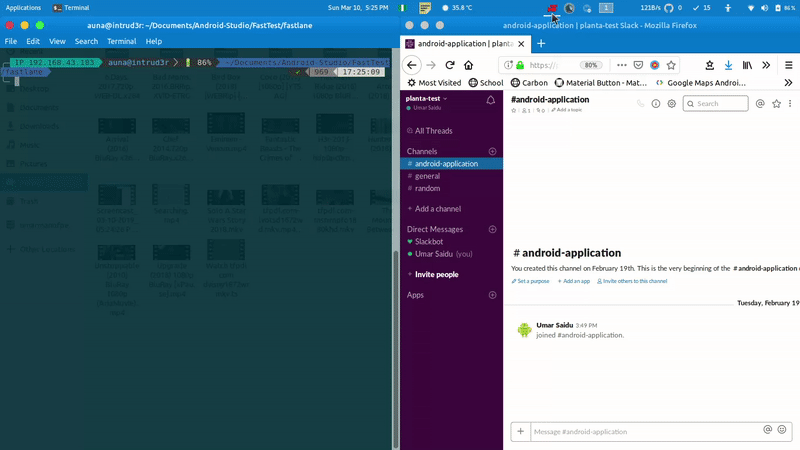Reload the Slack page in Firefox
Image resolution: width=800 pixels, height=450 pixels.
point(449,65)
